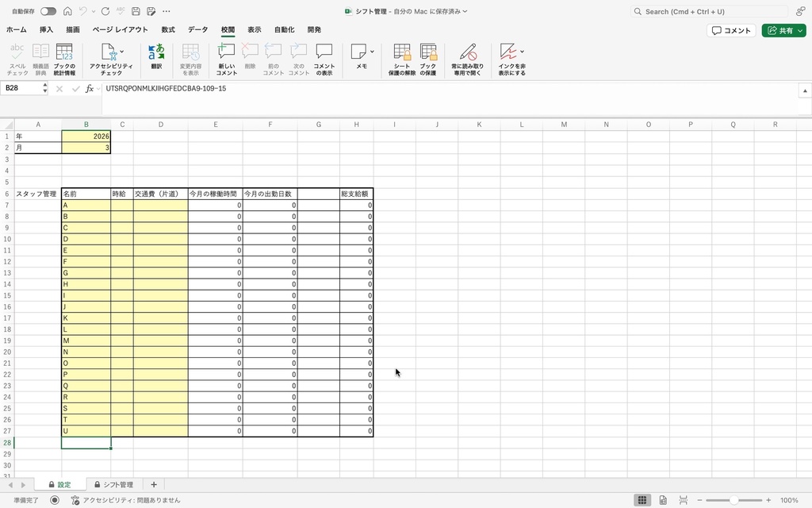Click the macro record icon in status bar
Viewport: 812px width, 508px height.
click(x=55, y=500)
